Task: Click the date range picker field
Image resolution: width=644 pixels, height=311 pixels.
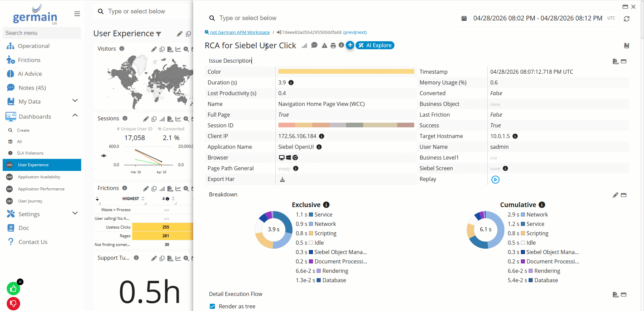Action: click(538, 18)
